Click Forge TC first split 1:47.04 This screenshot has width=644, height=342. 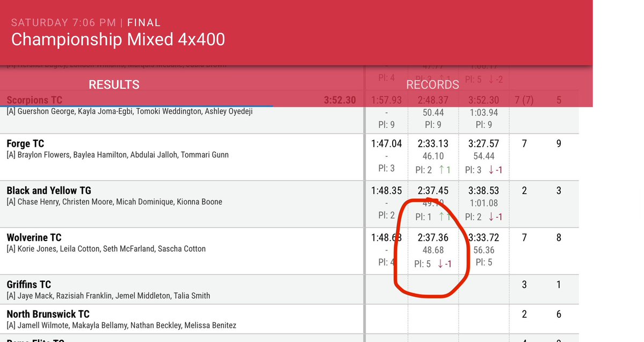[x=387, y=144]
